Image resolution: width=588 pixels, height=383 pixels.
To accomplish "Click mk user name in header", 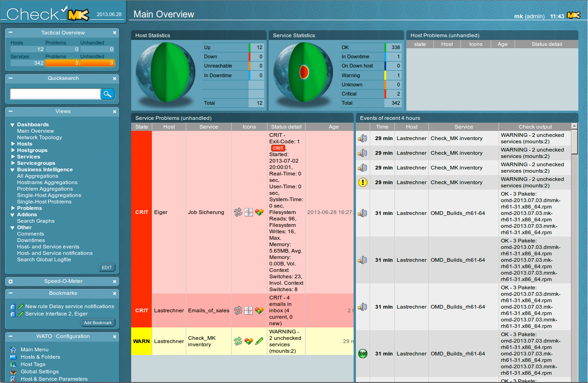I will (519, 16).
